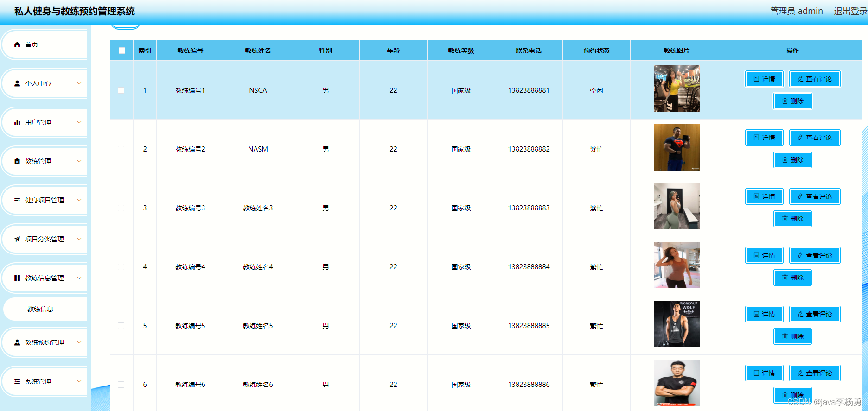Click the user icon beside 教练预约管理
868x411 pixels.
tap(17, 342)
